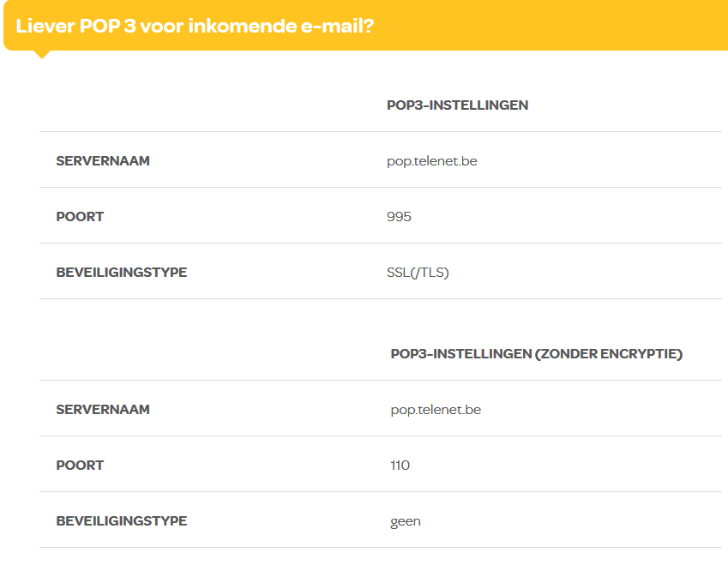
Task: Click the yellow triangle pointer below banner
Action: 41,54
